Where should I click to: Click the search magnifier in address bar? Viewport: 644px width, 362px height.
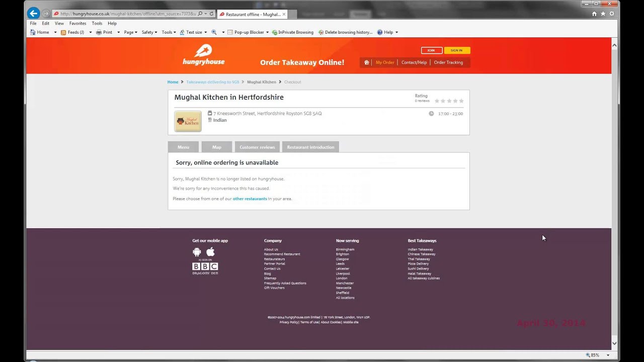[200, 14]
